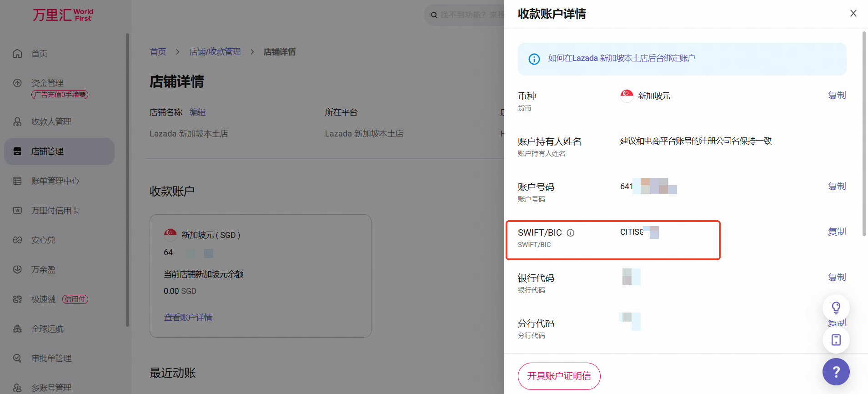The height and width of the screenshot is (394, 868).
Task: Click the 审批单管理 sidebar icon
Action: coord(17,358)
